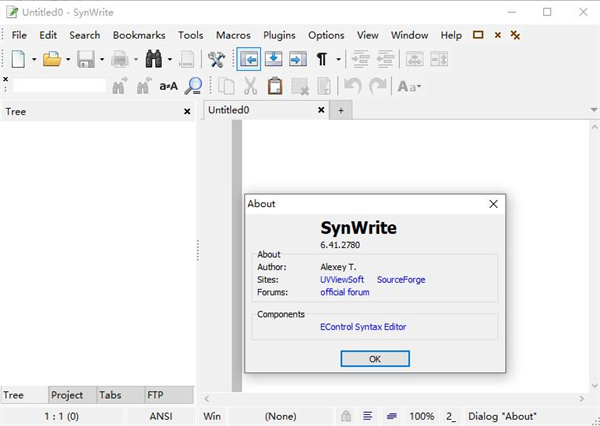
Task: Click the New file icon
Action: click(17, 60)
